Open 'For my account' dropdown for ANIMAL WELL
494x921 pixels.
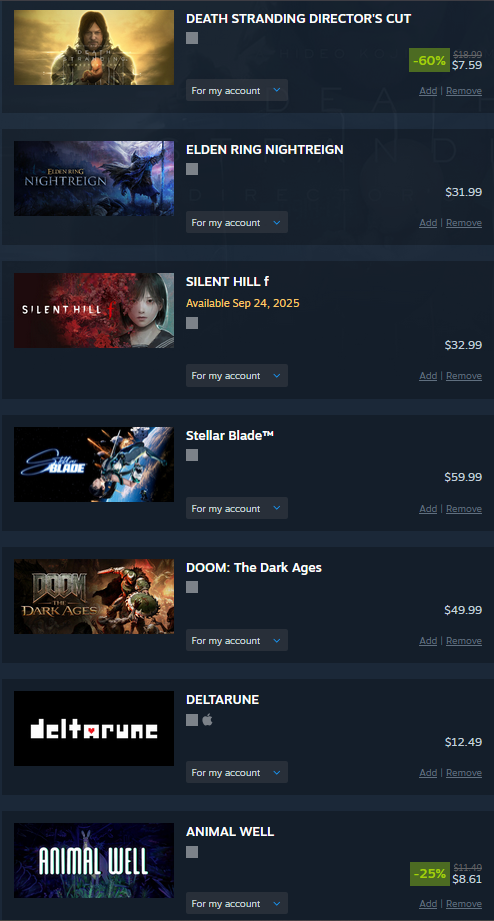point(237,903)
